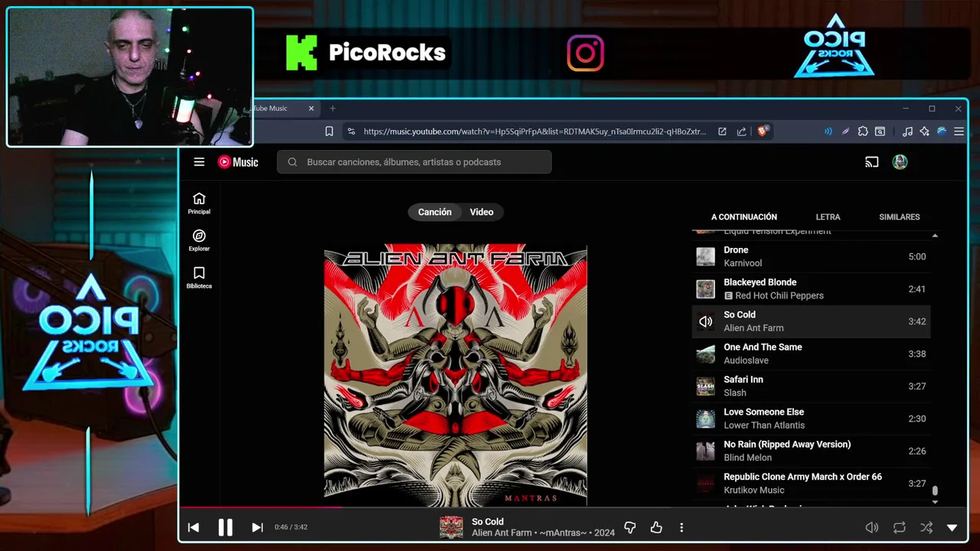This screenshot has width=980, height=551.
Task: Click Drone album thumbnail in queue
Action: [705, 256]
